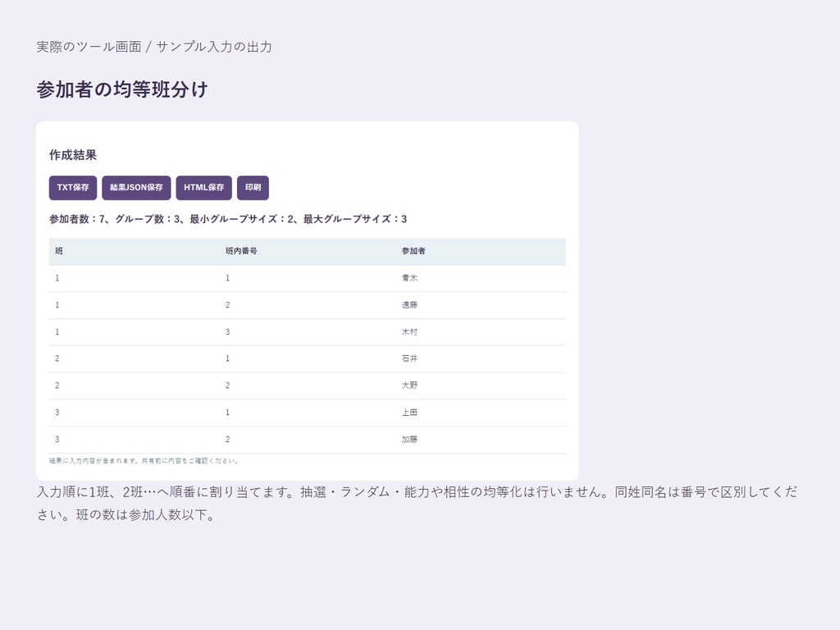Select participant name 青木
Viewport: 840px width, 630px height.
pyautogui.click(x=409, y=278)
